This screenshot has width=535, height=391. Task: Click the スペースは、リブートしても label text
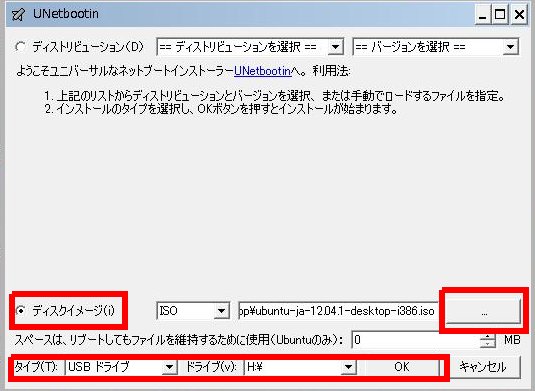click(x=178, y=340)
